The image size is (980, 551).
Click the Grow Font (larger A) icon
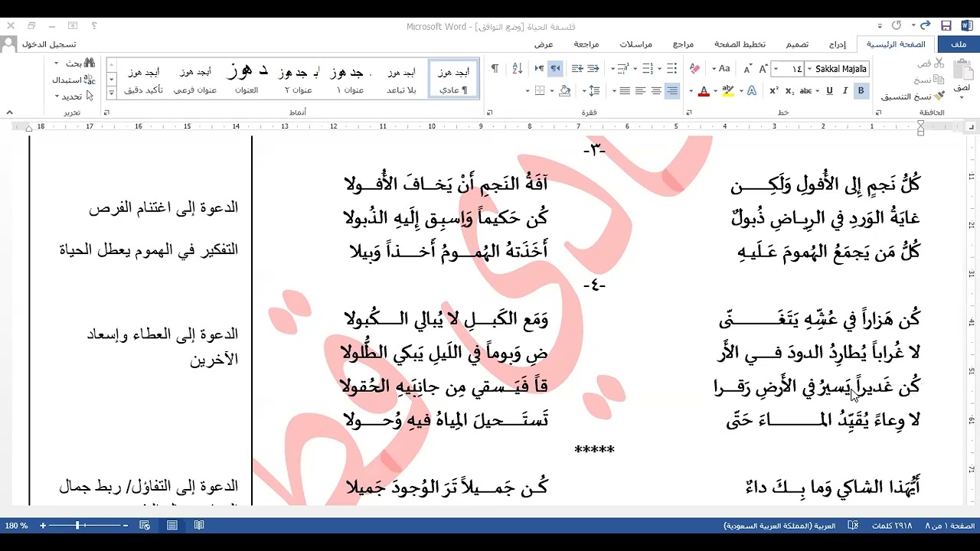tap(763, 69)
